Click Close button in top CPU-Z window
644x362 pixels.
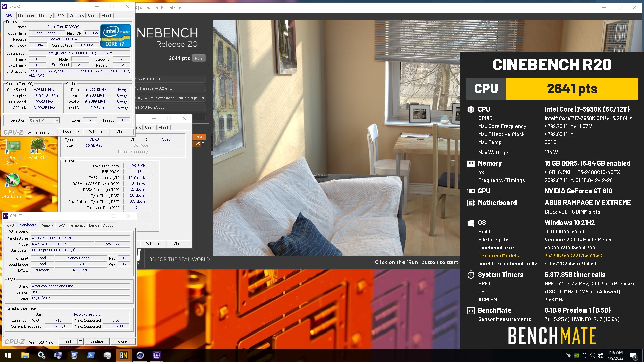click(121, 132)
